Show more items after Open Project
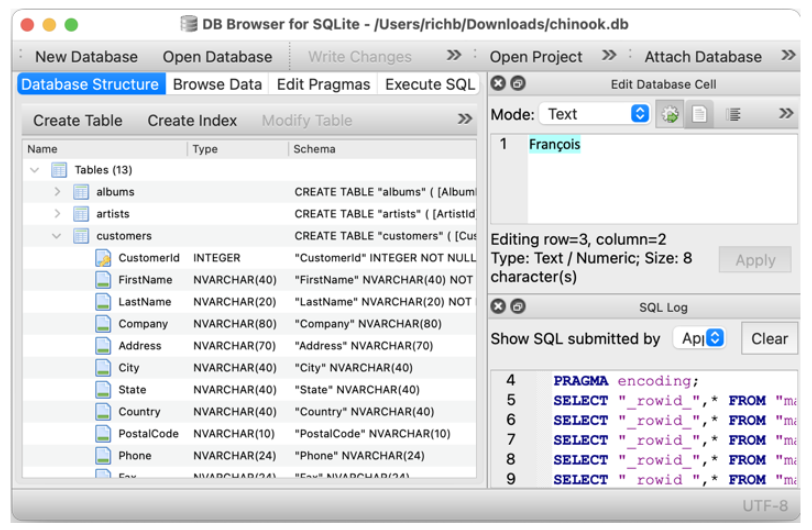The image size is (812, 530). pos(609,55)
